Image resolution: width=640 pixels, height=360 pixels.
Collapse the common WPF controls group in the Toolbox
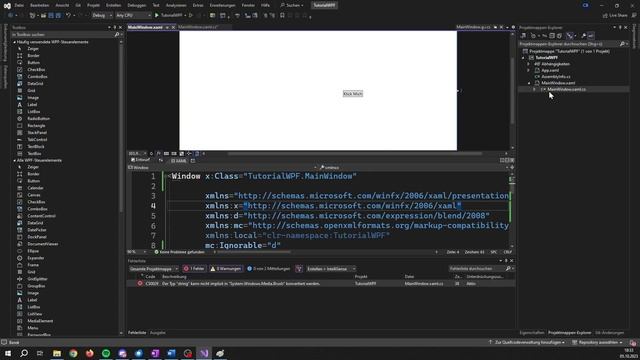coord(15,42)
